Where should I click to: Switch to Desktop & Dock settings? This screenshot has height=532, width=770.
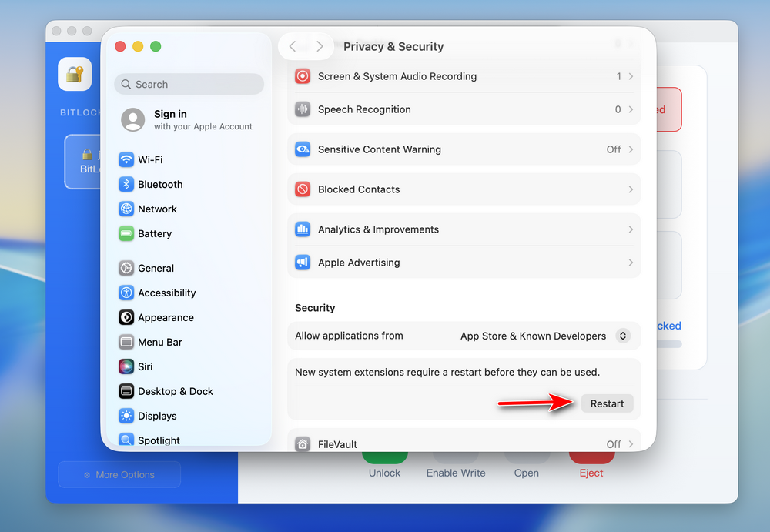click(126, 391)
